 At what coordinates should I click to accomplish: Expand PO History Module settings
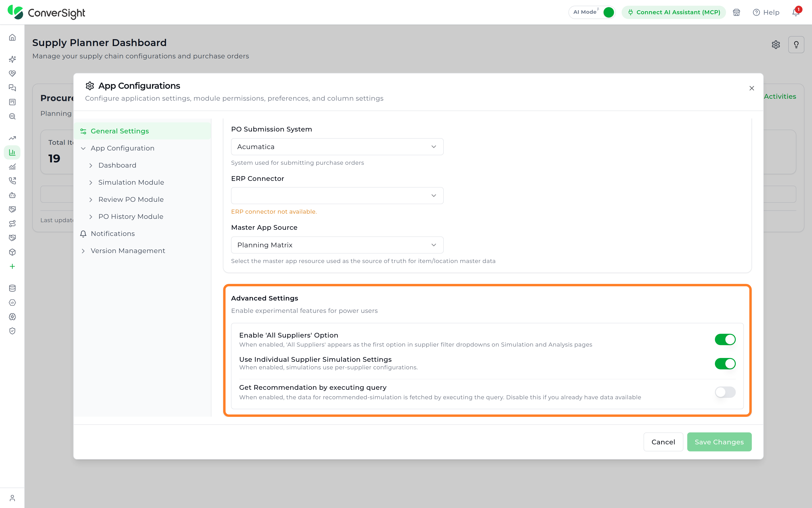91,217
